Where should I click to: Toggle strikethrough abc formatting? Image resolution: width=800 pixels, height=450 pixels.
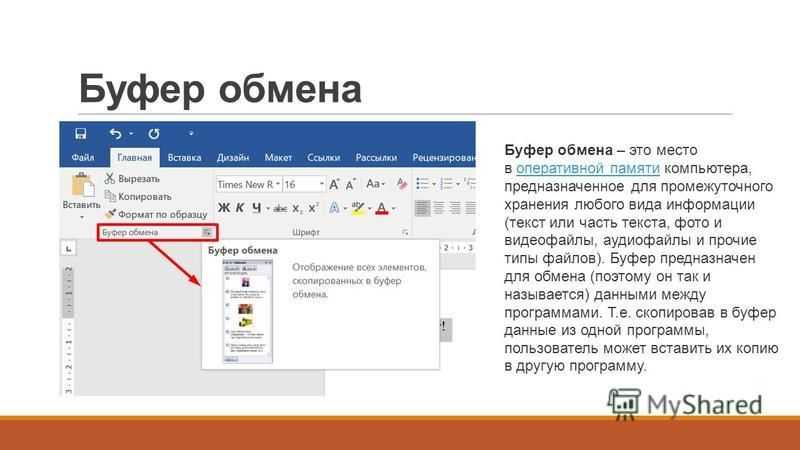point(280,208)
